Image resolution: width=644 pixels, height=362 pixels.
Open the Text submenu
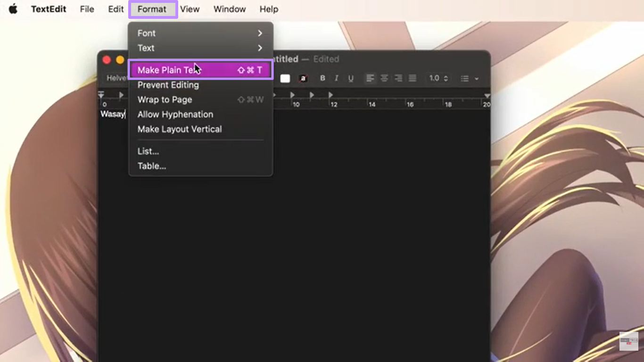click(x=146, y=48)
